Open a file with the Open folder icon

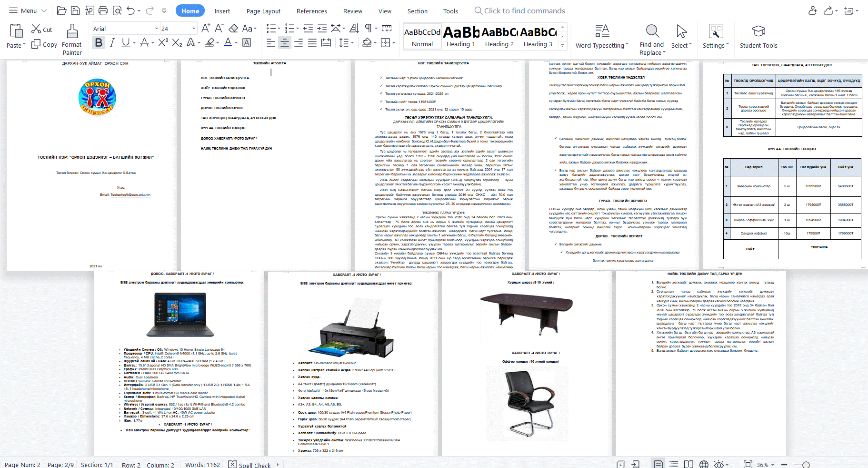tap(61, 10)
